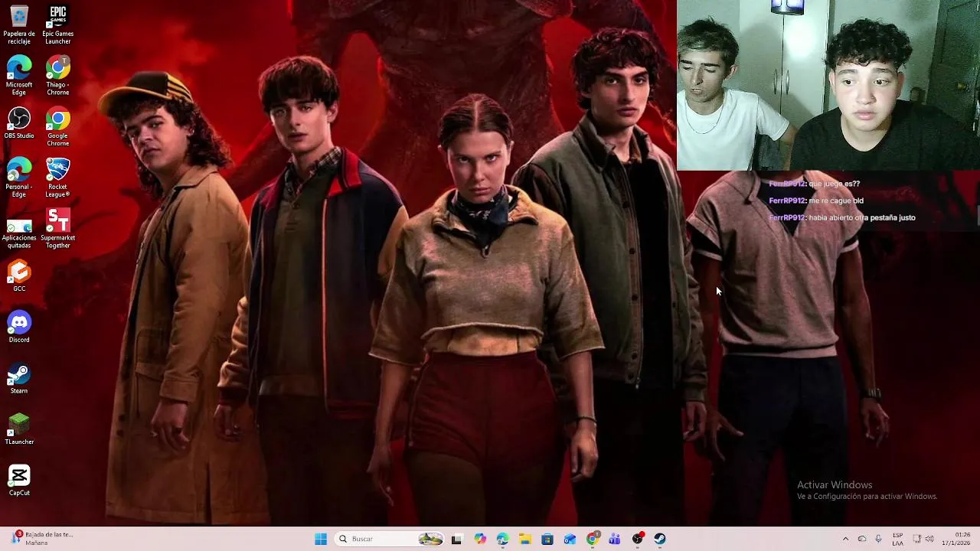Launch Epic Games Launcher shortcut

point(58,24)
